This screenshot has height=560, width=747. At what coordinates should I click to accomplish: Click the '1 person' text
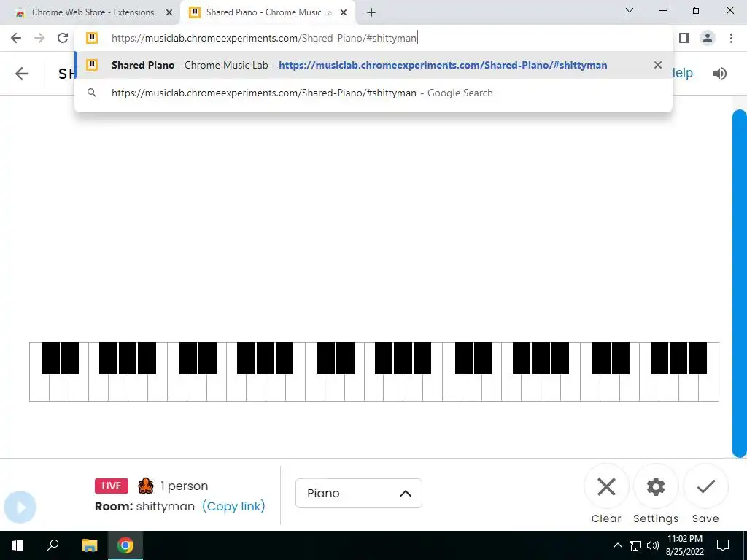tap(184, 486)
